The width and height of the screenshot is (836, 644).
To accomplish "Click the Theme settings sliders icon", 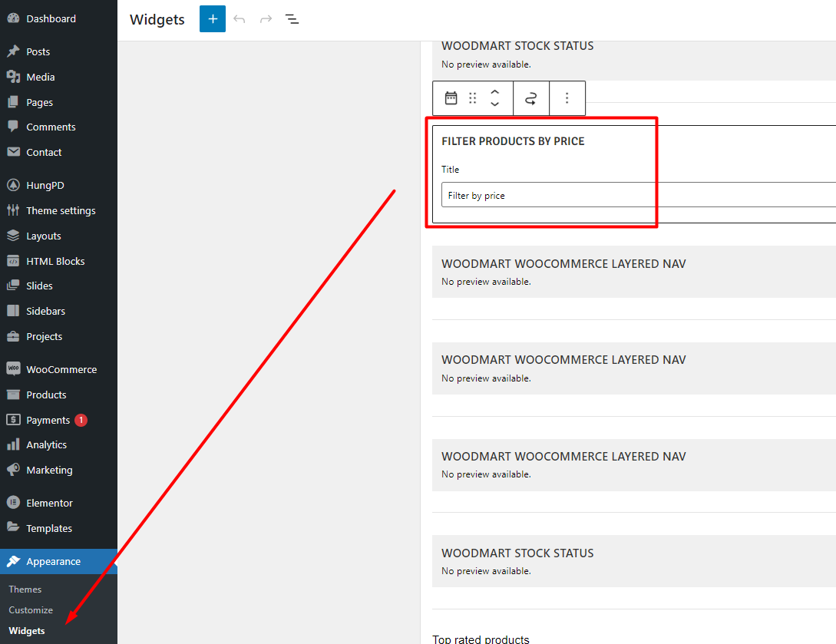I will (13, 210).
